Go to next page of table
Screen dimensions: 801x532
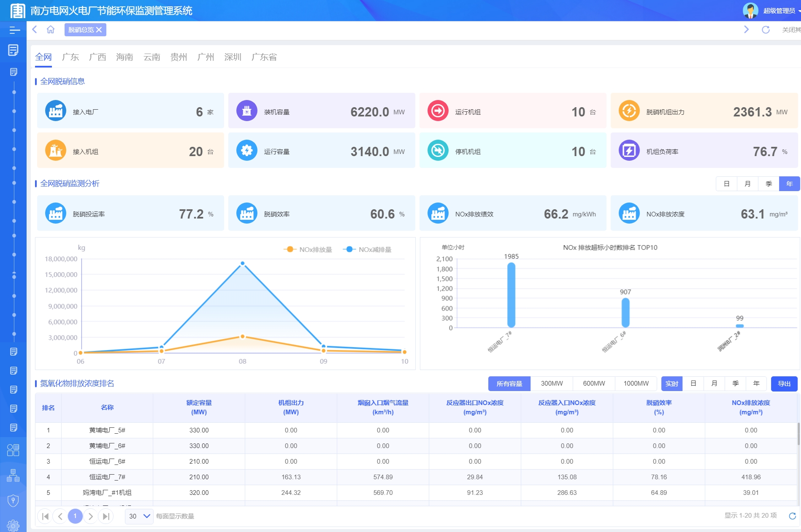pyautogui.click(x=91, y=516)
